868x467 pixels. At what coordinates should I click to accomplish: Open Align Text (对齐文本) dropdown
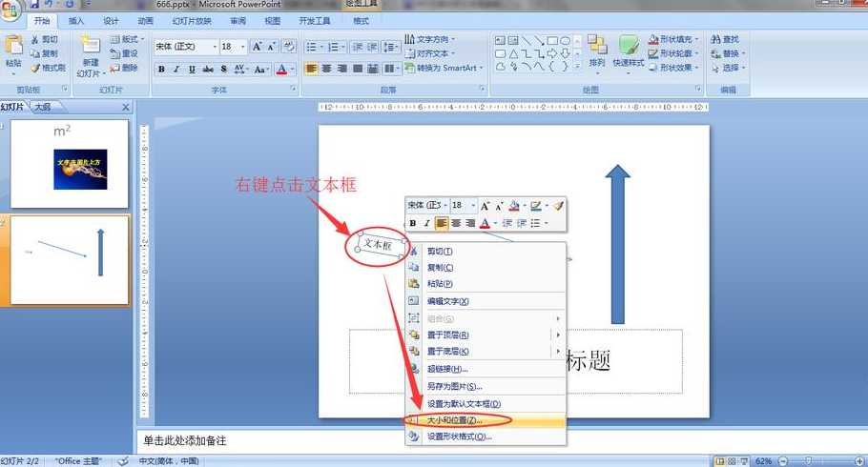[x=429, y=53]
